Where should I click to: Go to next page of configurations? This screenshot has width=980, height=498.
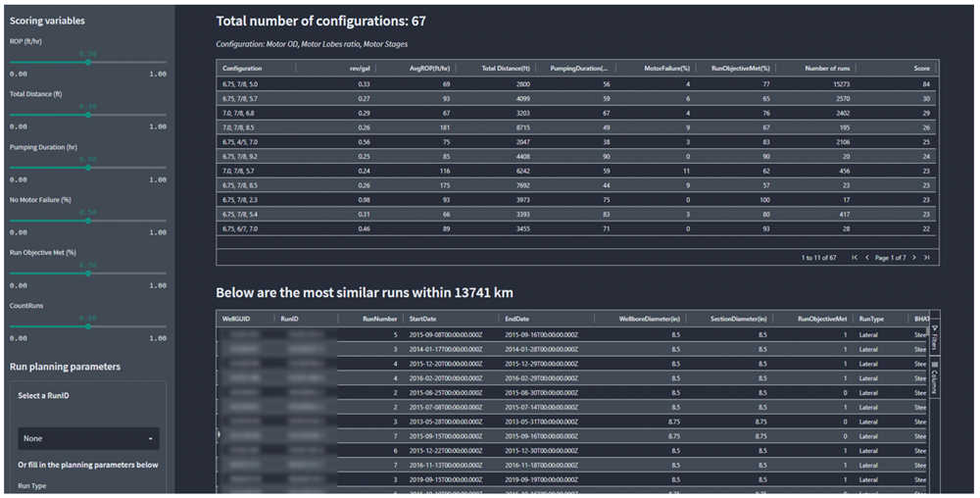[914, 257]
